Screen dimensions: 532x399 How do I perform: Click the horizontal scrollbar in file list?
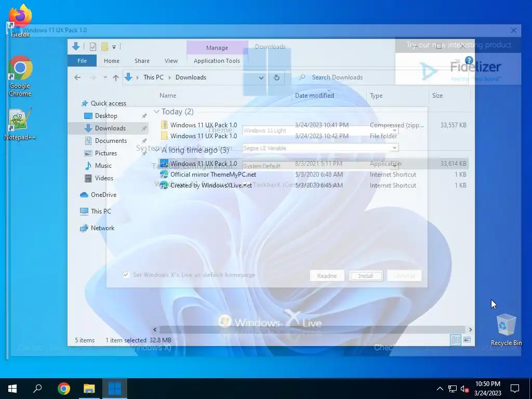(x=312, y=329)
